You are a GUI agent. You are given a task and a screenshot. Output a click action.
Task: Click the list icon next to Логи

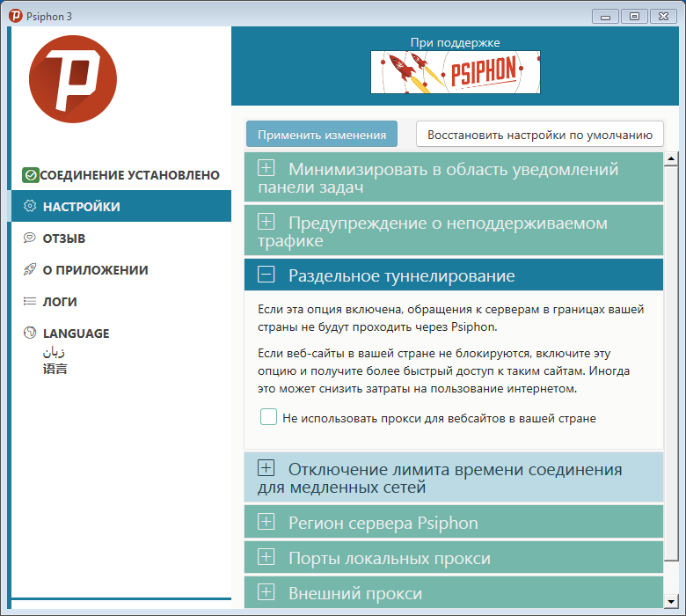(x=30, y=302)
